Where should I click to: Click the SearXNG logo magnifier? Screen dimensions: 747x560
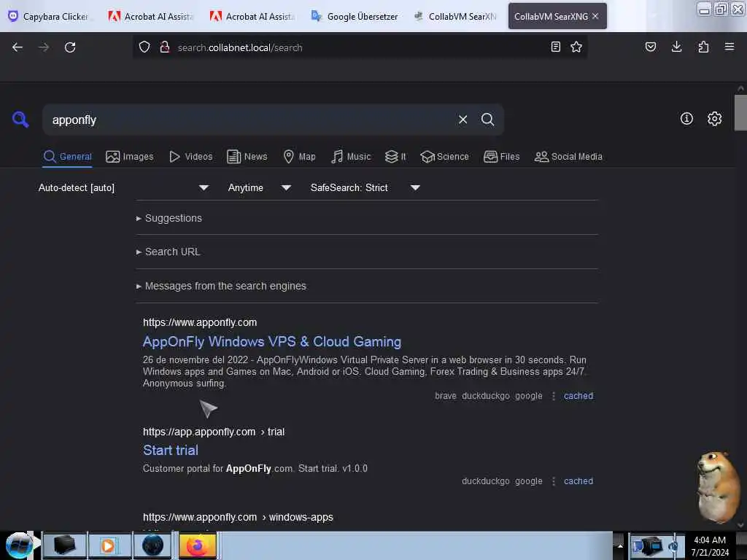[x=20, y=119]
